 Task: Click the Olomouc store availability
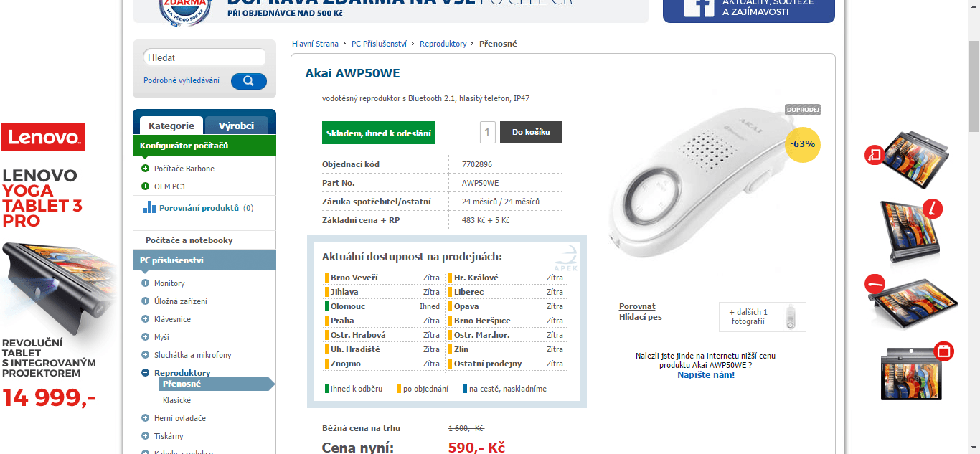point(383,306)
